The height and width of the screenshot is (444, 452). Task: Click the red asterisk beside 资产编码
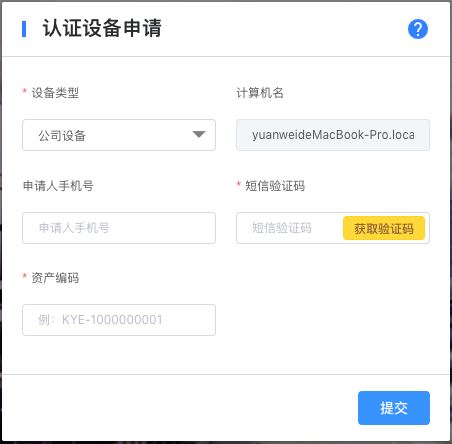tap(24, 276)
